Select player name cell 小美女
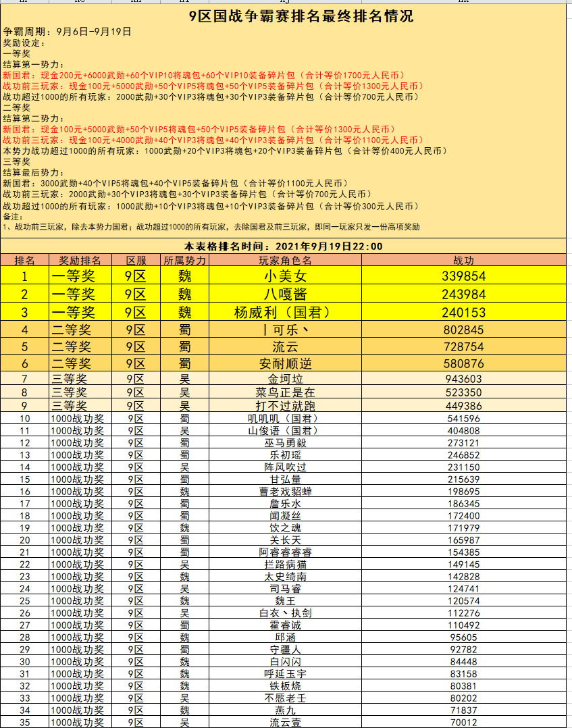Viewport: 572px width, 728px height. 285,276
